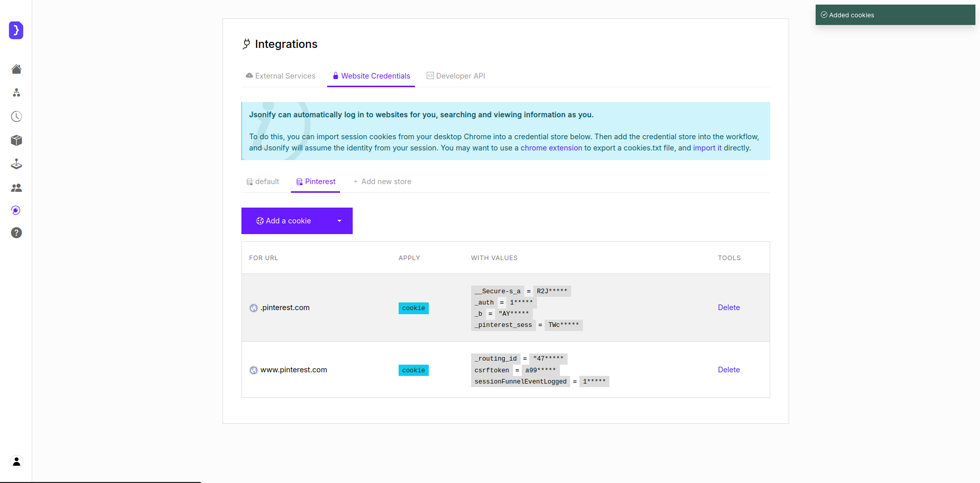The height and width of the screenshot is (483, 980).
Task: Open the Jsonify home page icon
Action: tap(16, 69)
